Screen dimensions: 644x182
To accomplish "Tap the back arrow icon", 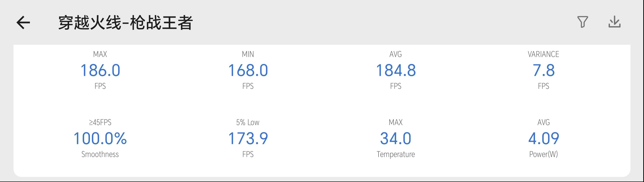I will point(23,22).
